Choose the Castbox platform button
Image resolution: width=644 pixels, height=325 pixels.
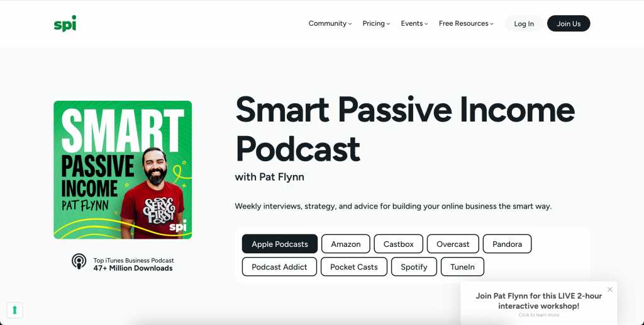tap(398, 244)
